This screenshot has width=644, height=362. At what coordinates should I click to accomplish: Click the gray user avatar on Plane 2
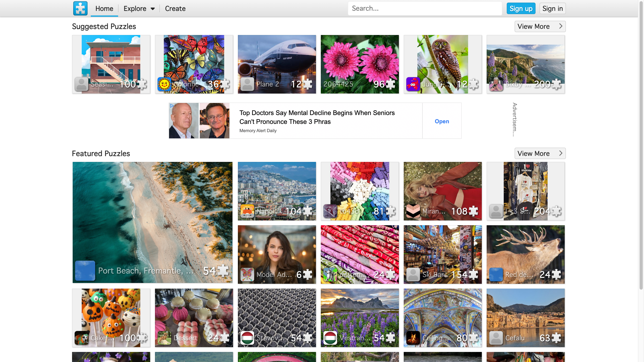pos(247,84)
